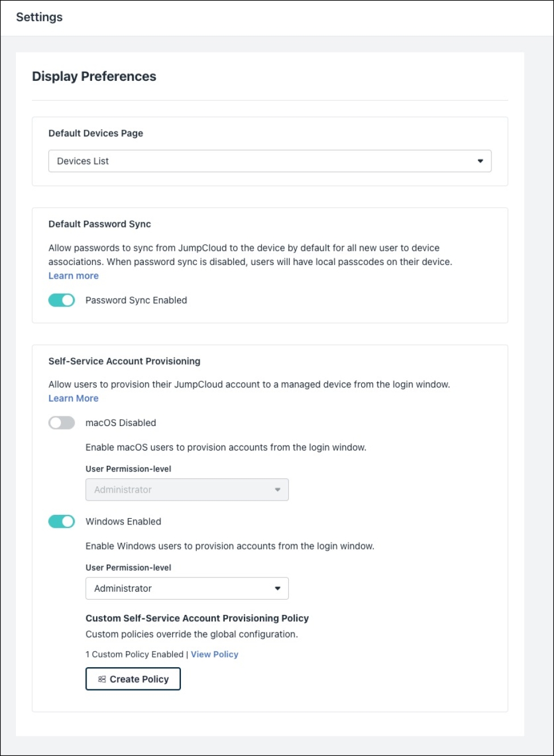Click the Custom Self-Service Account Provisioning Policy heading
554x756 pixels.
pos(197,618)
